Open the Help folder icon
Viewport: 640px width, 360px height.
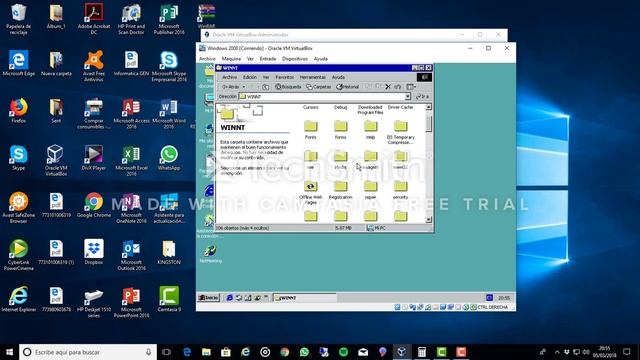370,129
